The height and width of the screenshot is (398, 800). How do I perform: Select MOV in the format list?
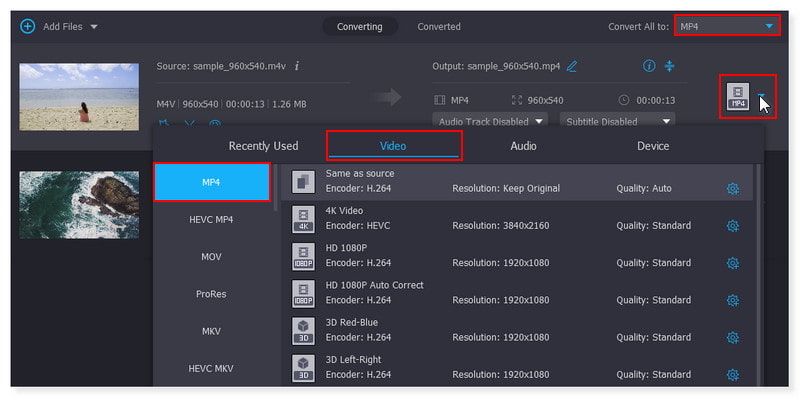pyautogui.click(x=212, y=257)
